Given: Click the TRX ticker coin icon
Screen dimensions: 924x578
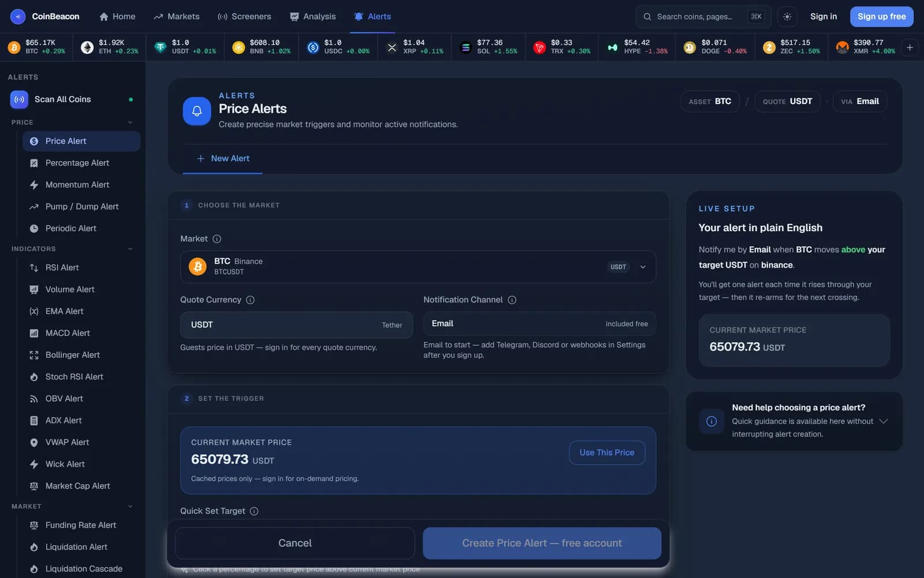Looking at the screenshot, I should (x=539, y=47).
